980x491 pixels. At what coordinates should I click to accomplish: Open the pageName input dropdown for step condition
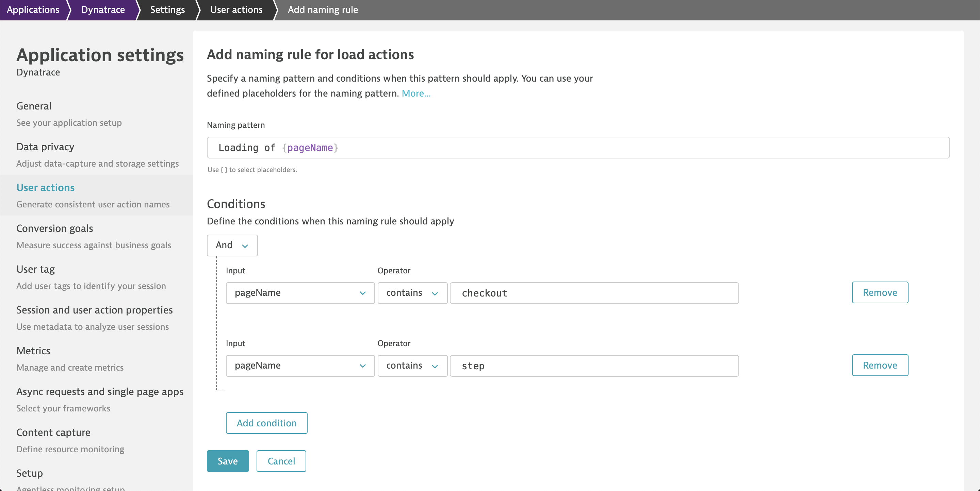tap(300, 366)
